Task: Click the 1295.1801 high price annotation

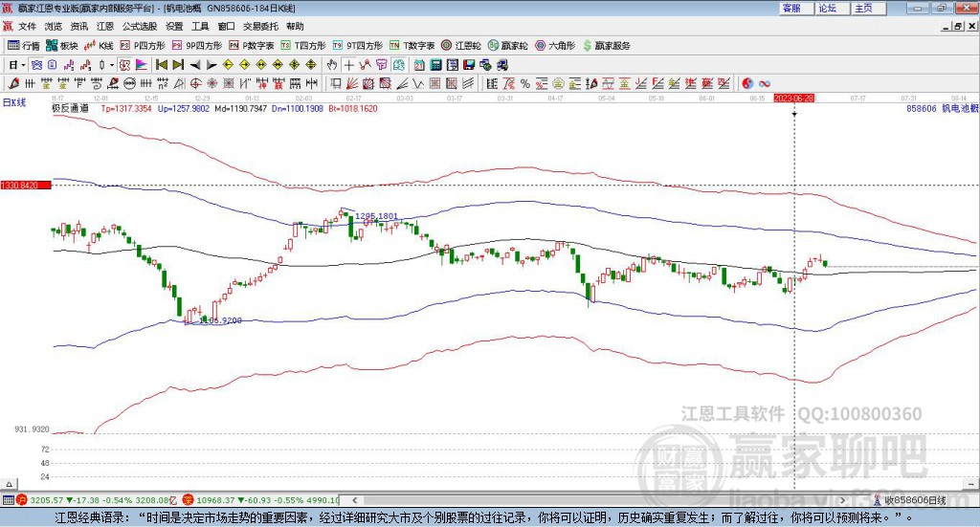Action: [x=376, y=216]
